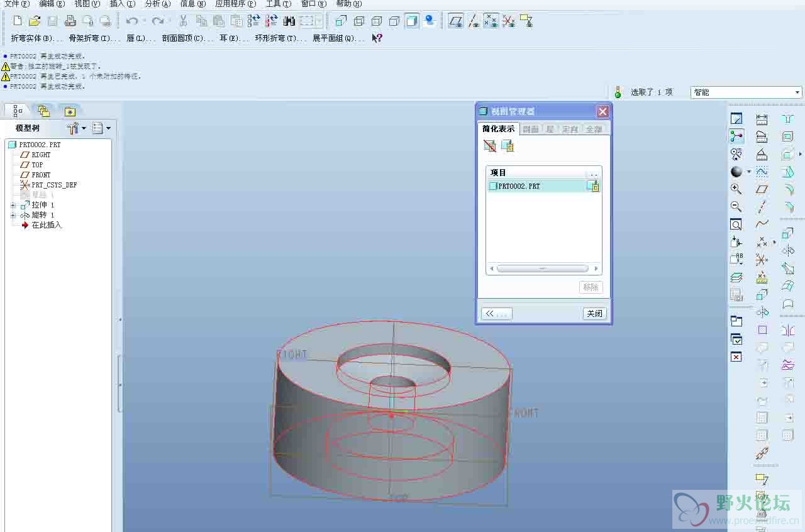Open model color sphere dropdown arrow

748,172
